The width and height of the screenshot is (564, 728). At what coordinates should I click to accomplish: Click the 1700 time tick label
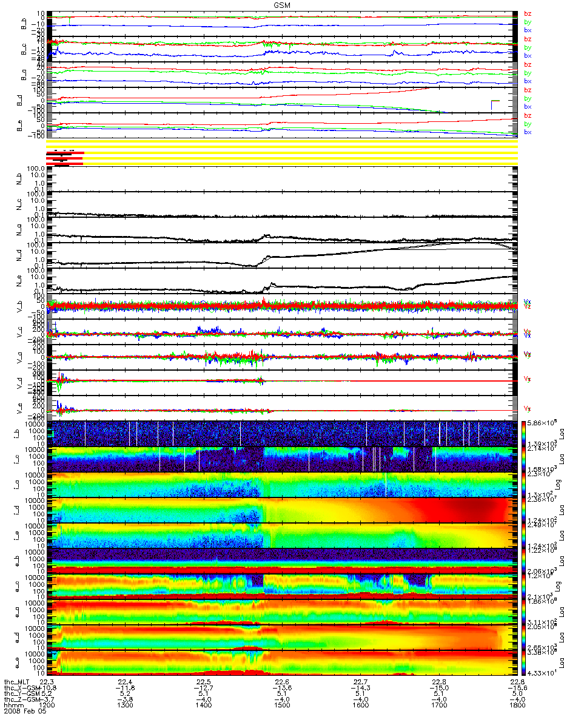click(438, 706)
